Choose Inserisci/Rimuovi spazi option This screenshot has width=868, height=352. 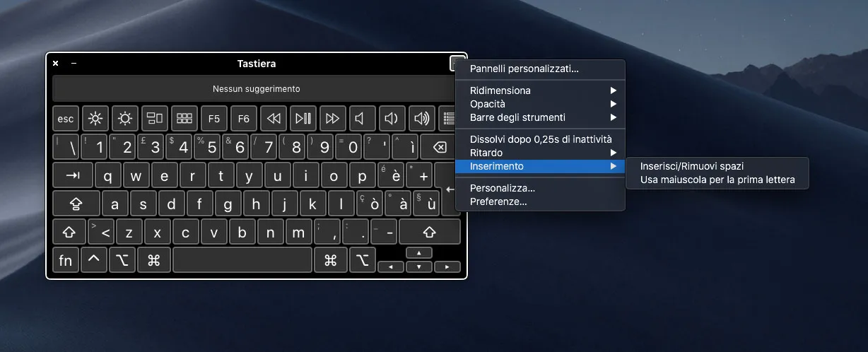pyautogui.click(x=717, y=166)
